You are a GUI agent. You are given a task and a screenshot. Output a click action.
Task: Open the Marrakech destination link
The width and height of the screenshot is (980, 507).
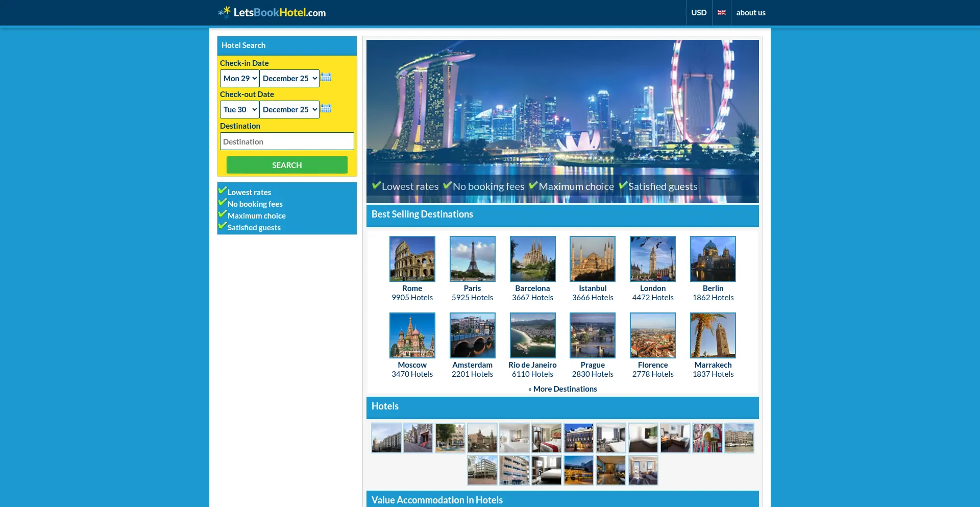[713, 365]
